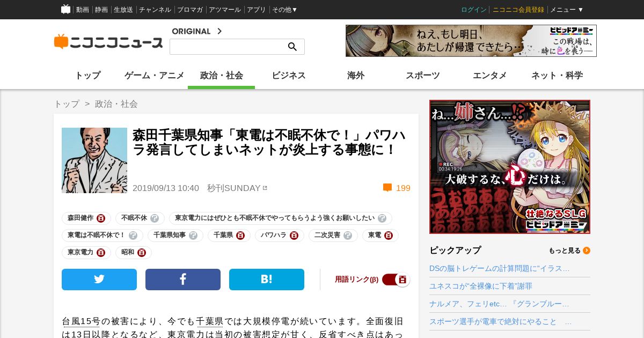The height and width of the screenshot is (338, 644).
Task: Open ブロマガ in the top bar
Action: [190, 10]
